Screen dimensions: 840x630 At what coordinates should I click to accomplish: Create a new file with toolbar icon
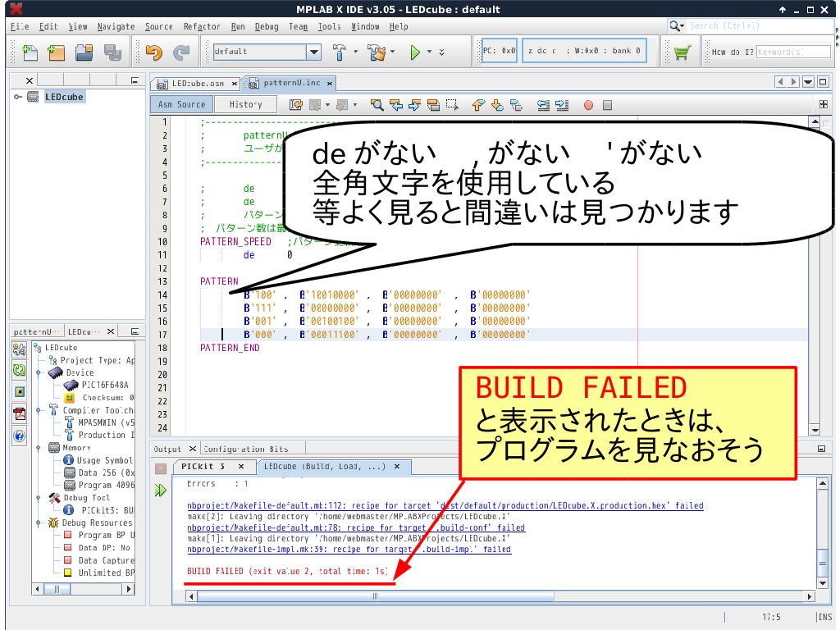30,52
